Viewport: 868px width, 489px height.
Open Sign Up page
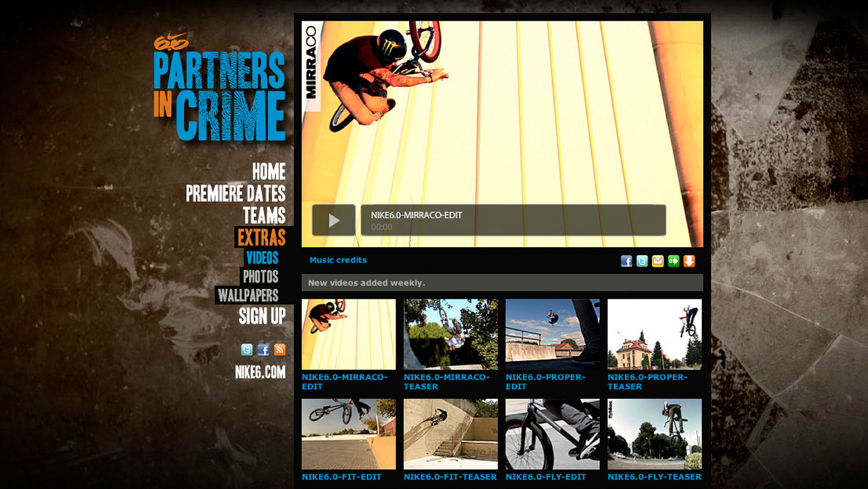click(262, 316)
